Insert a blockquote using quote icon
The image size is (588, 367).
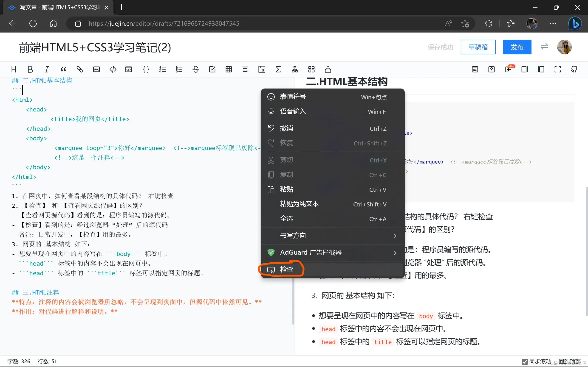click(x=63, y=70)
